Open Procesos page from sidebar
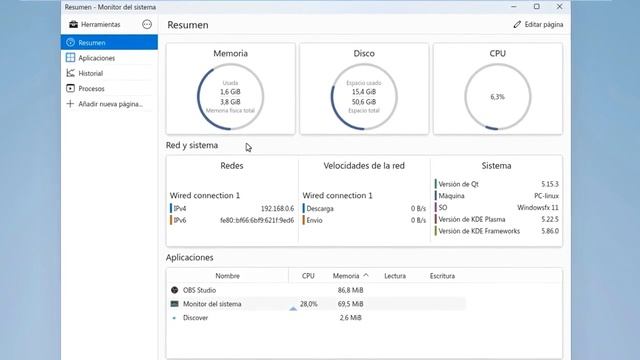Image resolution: width=640 pixels, height=360 pixels. [109, 89]
